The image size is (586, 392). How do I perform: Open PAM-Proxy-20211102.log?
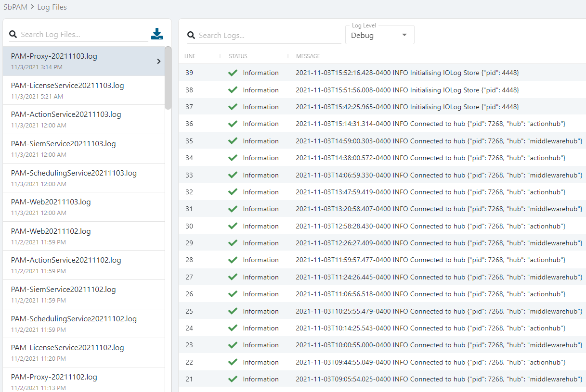point(84,379)
